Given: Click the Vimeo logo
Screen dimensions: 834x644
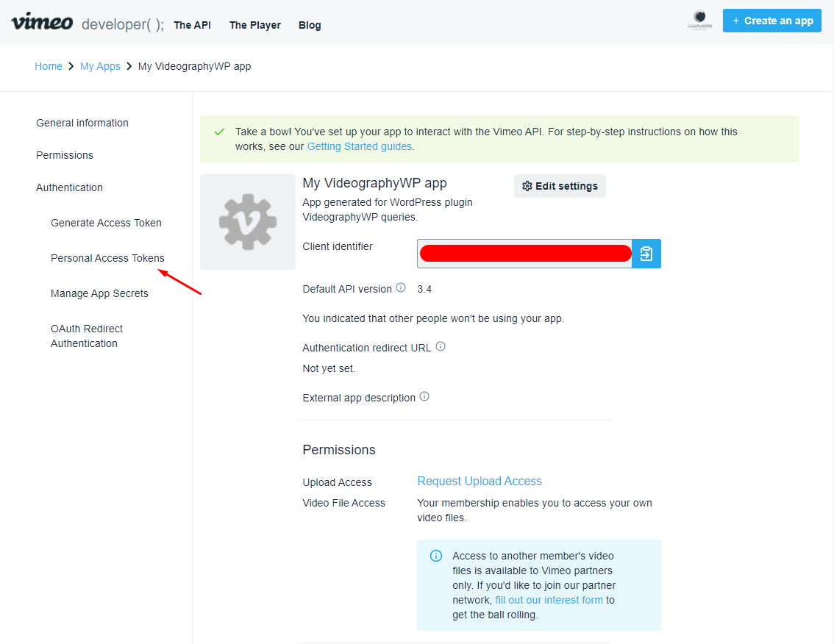Looking at the screenshot, I should (x=42, y=22).
